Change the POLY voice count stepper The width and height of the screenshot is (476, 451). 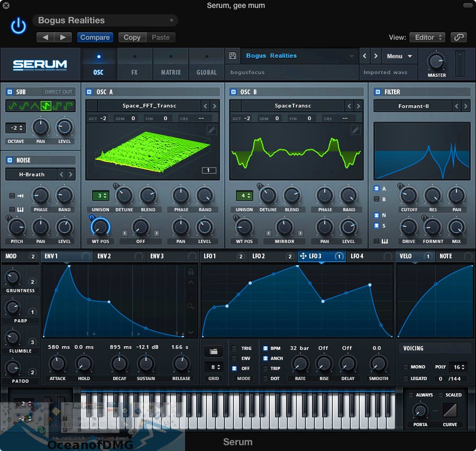(x=459, y=367)
